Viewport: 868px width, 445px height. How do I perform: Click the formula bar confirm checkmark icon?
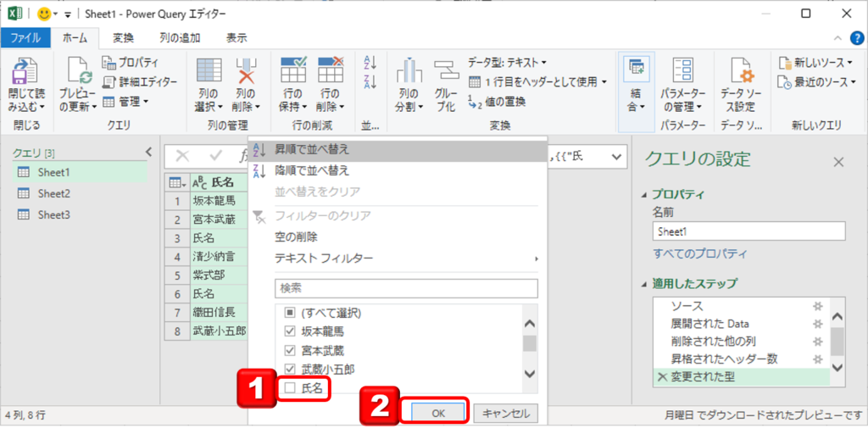tap(216, 157)
